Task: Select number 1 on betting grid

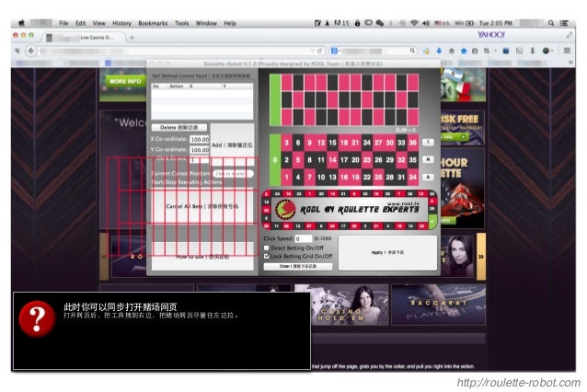Action: coord(286,177)
